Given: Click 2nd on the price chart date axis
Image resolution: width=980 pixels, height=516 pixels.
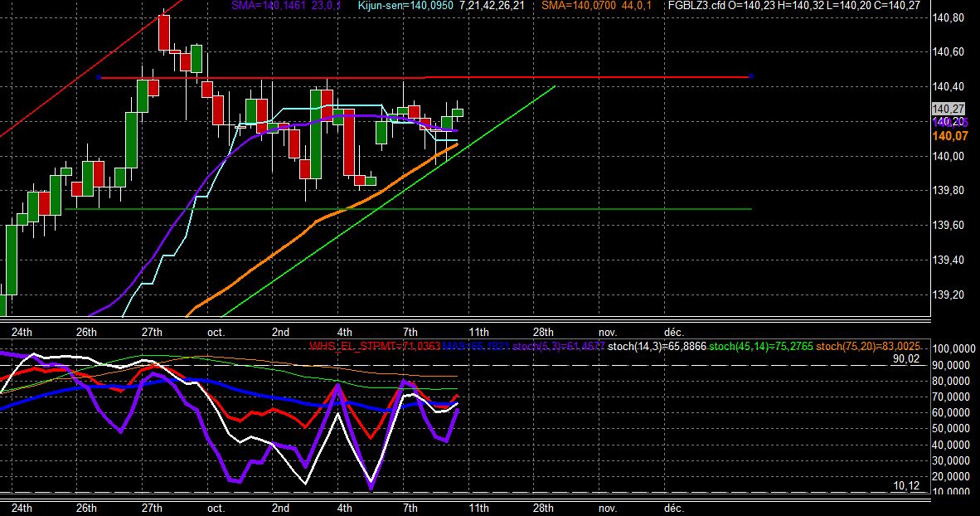Looking at the screenshot, I should (x=280, y=332).
